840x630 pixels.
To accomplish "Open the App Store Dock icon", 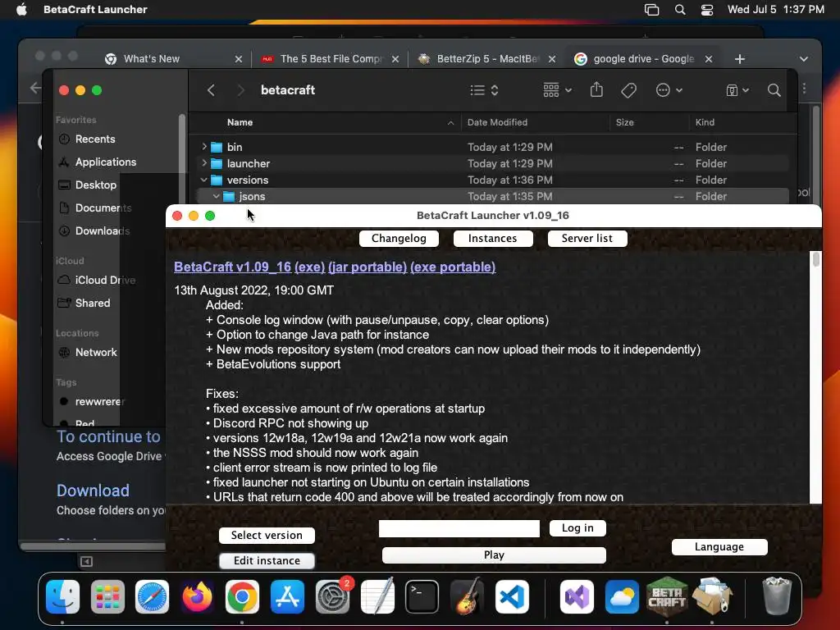I will tap(287, 597).
